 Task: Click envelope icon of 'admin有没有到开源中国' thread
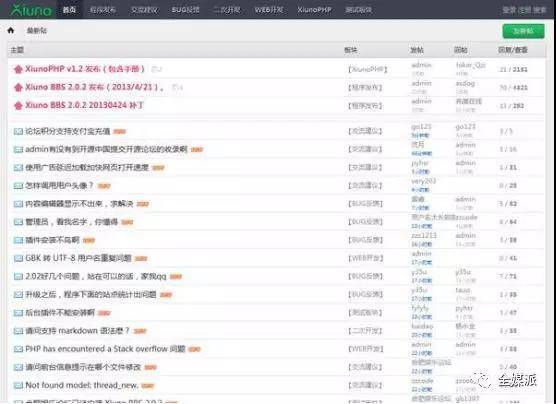[18, 150]
